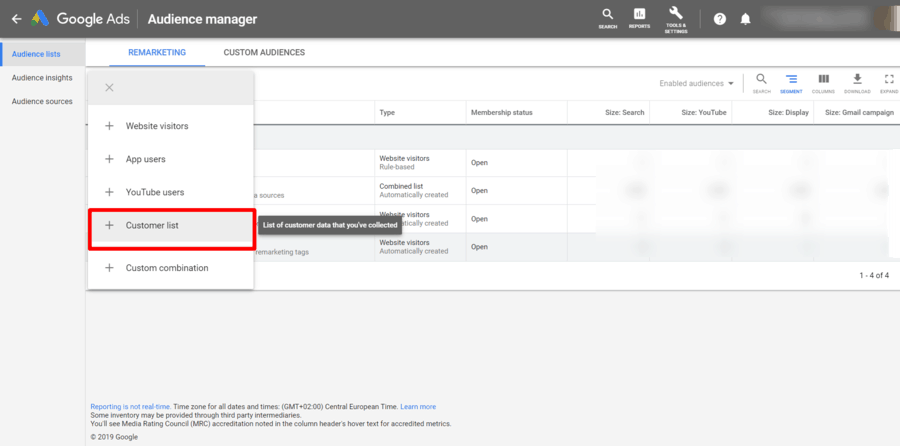Sort by Type column header
The height and width of the screenshot is (446, 900).
(387, 113)
